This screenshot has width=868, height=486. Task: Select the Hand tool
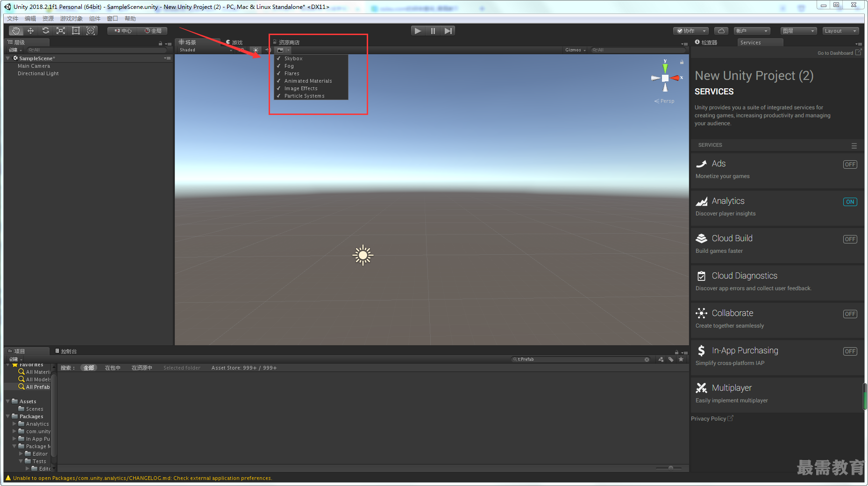point(16,31)
